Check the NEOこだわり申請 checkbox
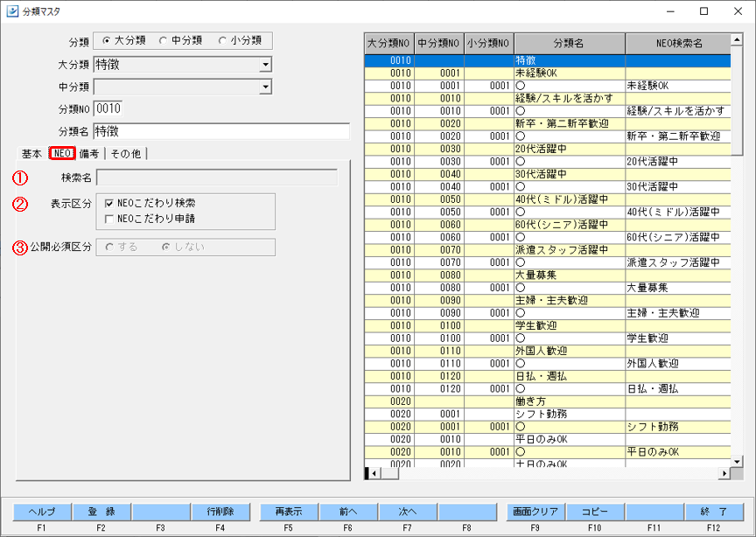The image size is (756, 537). (109, 220)
